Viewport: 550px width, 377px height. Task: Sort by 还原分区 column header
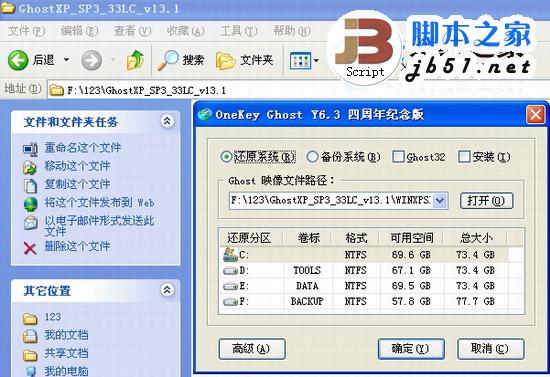click(x=250, y=238)
